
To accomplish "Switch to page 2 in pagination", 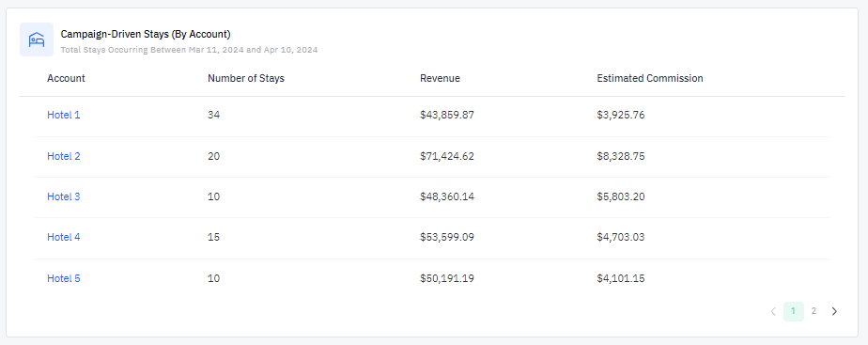I will (814, 311).
